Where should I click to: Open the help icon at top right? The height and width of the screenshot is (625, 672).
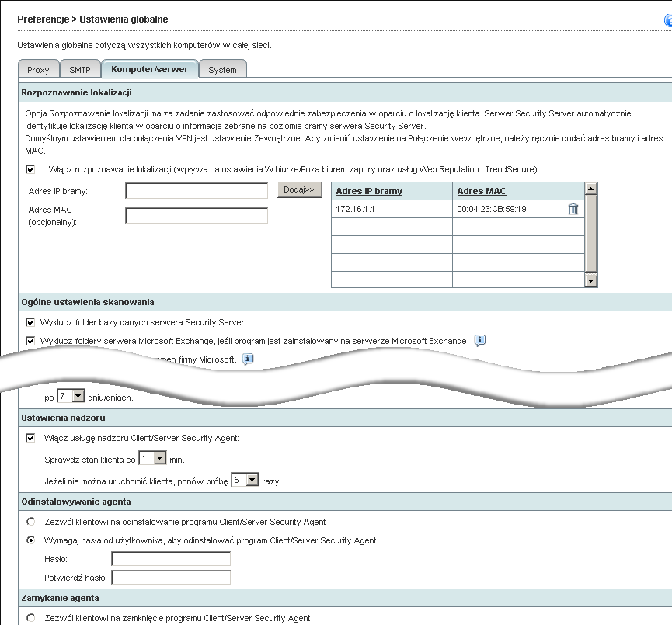click(668, 20)
